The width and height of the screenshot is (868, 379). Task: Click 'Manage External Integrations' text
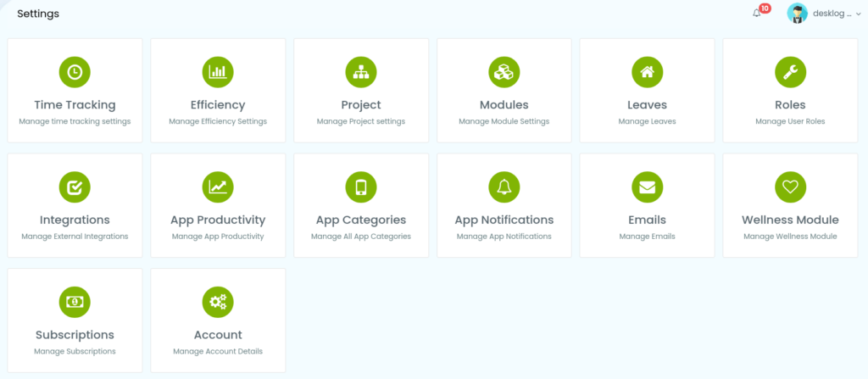(75, 237)
